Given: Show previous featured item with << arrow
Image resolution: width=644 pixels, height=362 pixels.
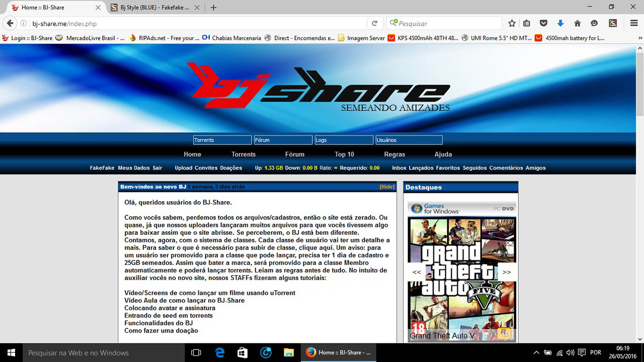Looking at the screenshot, I should [417, 272].
